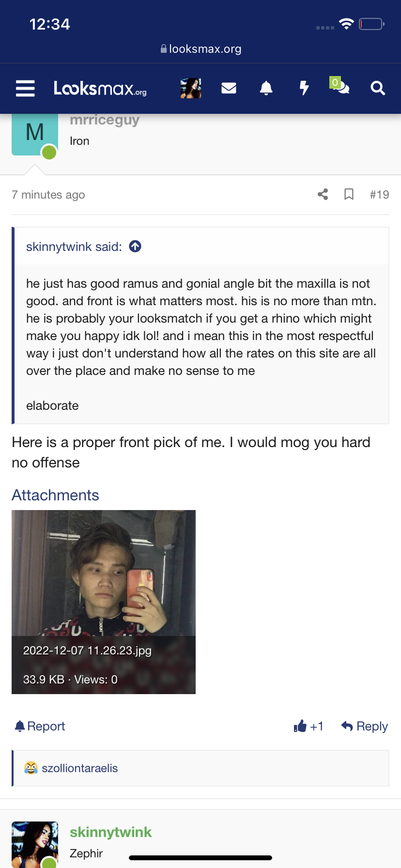The width and height of the screenshot is (401, 868).
Task: Tap the looksmax.org address bar
Action: (200, 49)
